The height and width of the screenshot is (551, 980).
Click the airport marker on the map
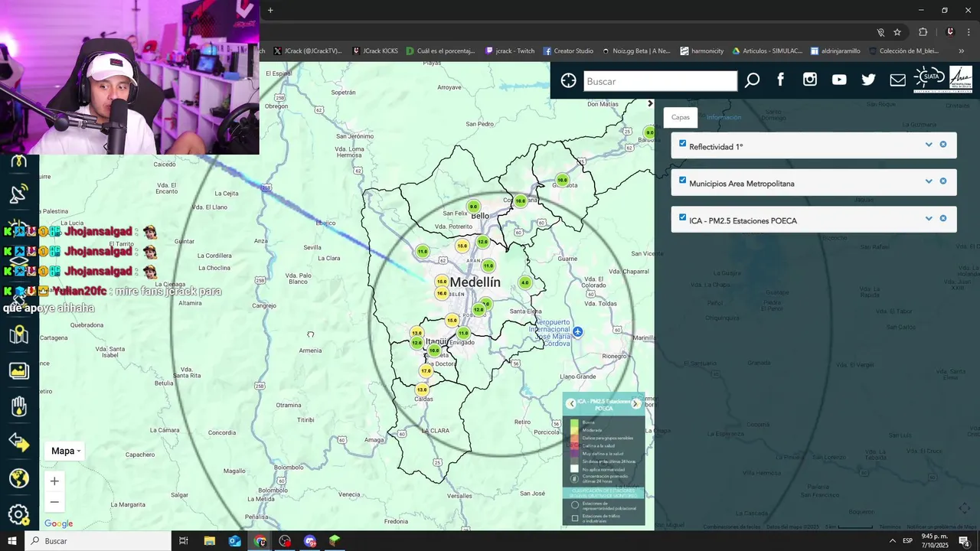point(577,331)
